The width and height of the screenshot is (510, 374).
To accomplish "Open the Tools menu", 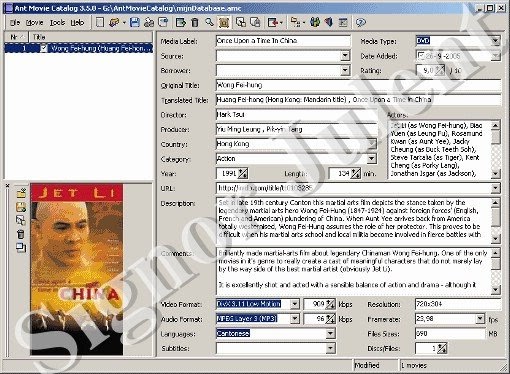I will (x=57, y=23).
